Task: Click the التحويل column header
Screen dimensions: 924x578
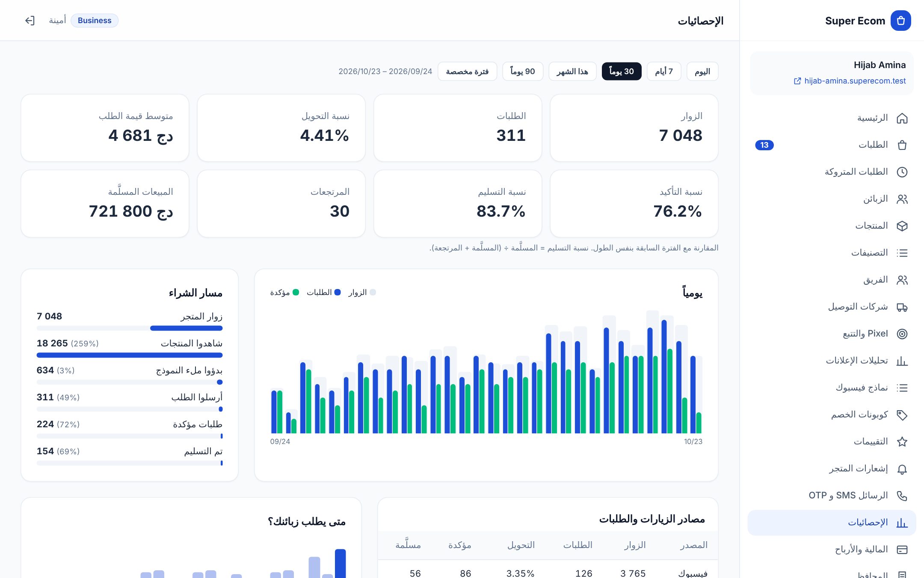Action: click(x=521, y=545)
